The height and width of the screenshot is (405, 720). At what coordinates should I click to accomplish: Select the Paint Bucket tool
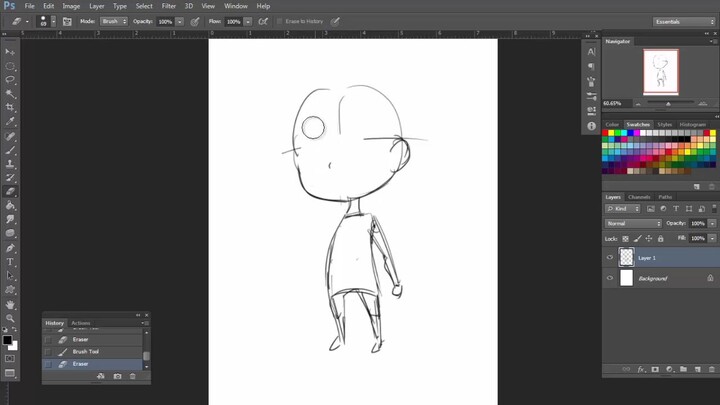point(10,205)
